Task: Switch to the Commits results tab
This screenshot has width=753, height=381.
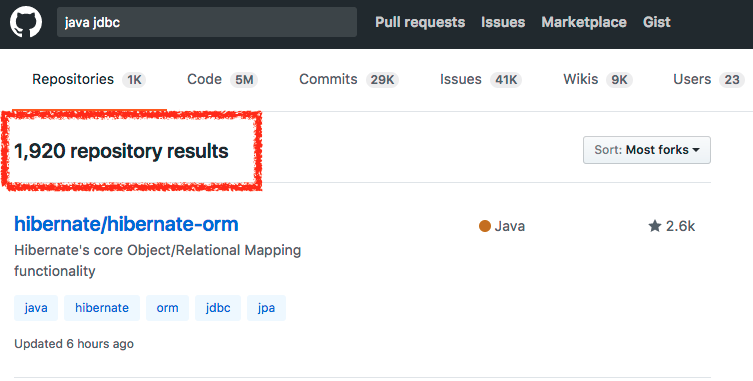Action: pos(349,79)
